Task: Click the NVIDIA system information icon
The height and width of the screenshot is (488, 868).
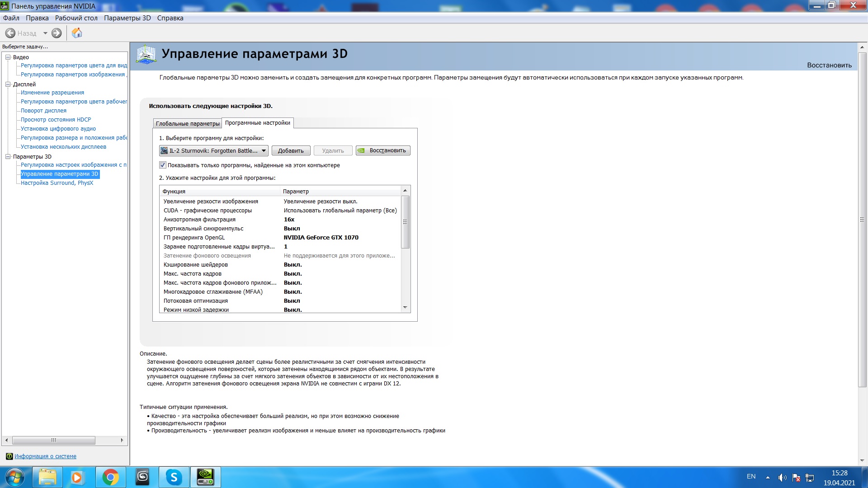Action: tap(9, 456)
